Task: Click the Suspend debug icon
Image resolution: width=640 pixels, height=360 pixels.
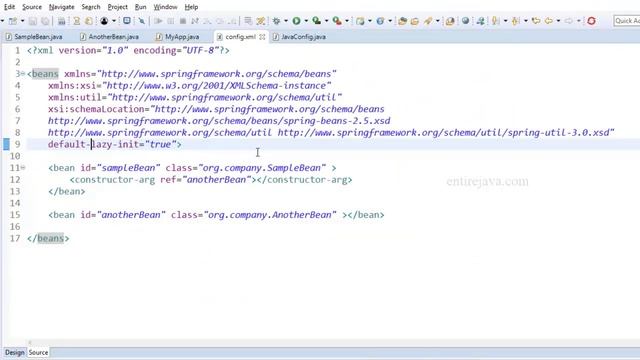Action: coord(171,21)
